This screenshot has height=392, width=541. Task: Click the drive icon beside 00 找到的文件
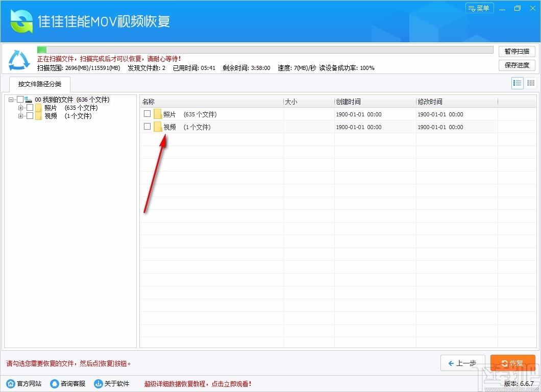pos(28,100)
